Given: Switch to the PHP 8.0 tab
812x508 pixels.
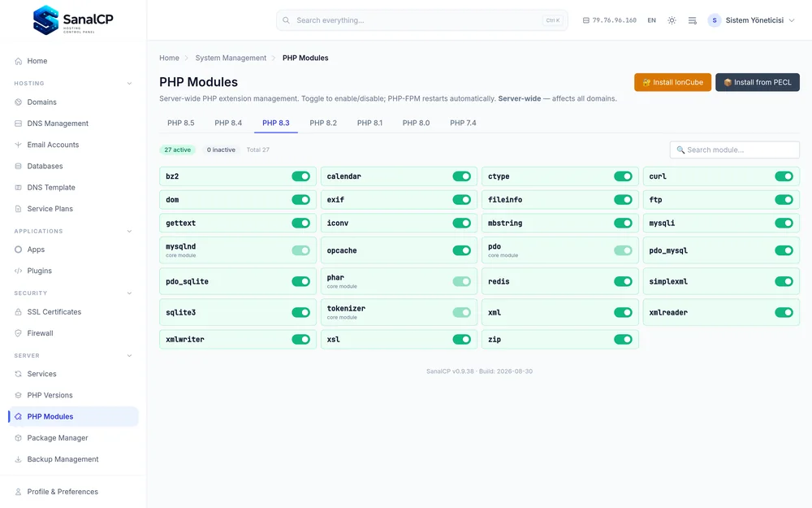Looking at the screenshot, I should (x=417, y=123).
